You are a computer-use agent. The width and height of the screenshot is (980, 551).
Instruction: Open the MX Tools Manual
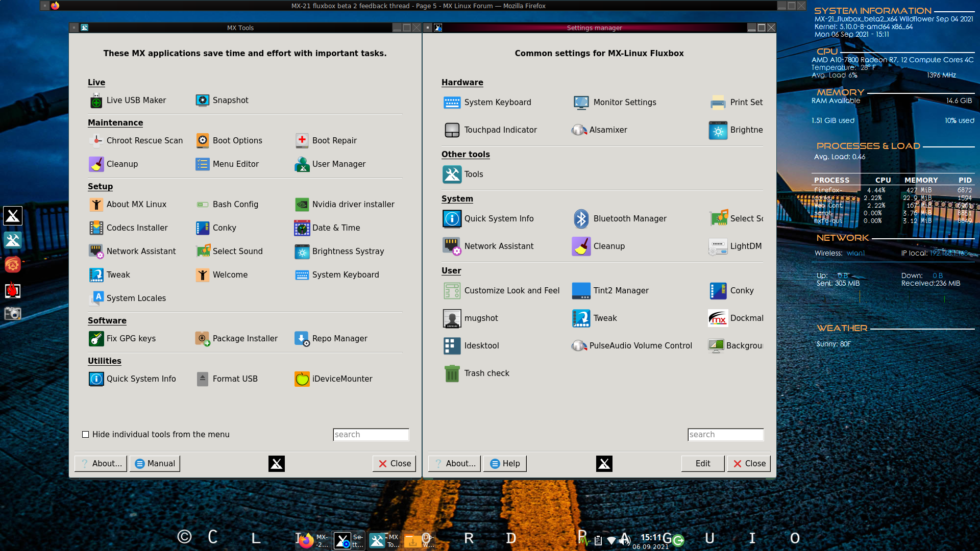(155, 463)
